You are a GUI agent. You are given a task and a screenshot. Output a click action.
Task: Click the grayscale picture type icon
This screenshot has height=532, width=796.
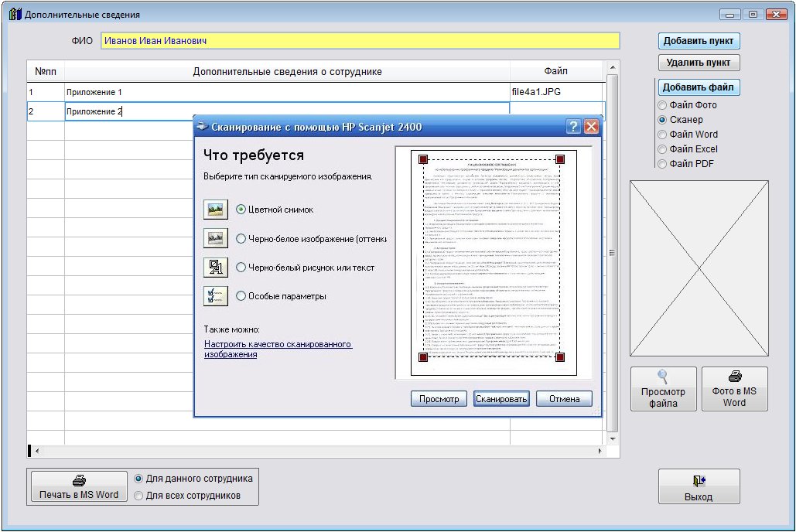pos(215,238)
